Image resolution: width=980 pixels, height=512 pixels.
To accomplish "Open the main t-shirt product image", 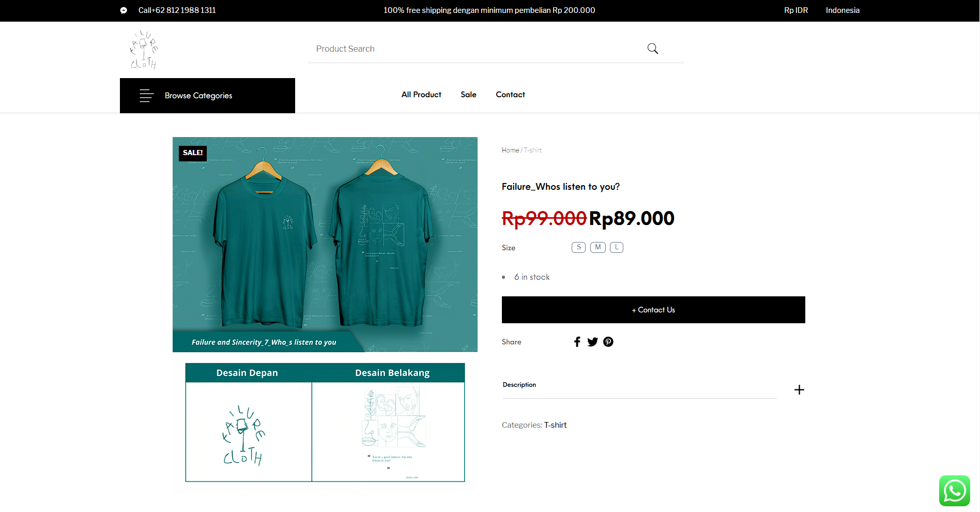I will pyautogui.click(x=325, y=244).
